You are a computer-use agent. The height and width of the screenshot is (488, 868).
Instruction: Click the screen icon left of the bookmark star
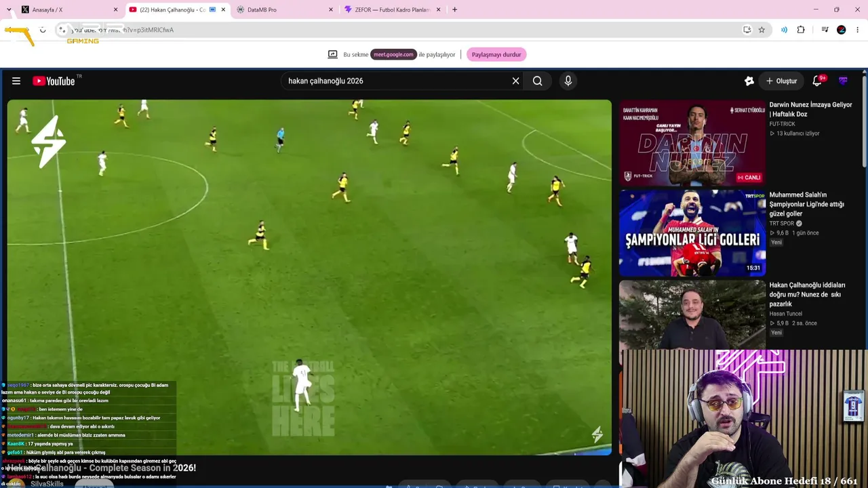coord(747,30)
